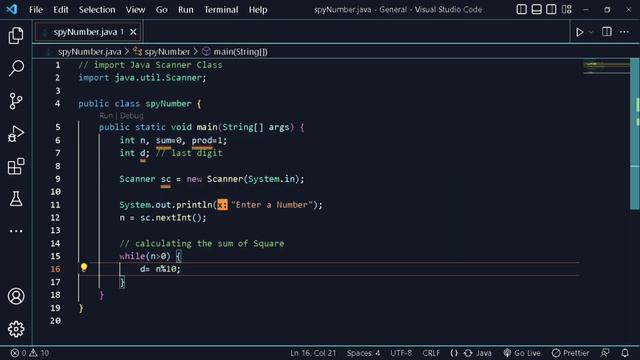This screenshot has height=360, width=640.
Task: Click the VS Code logo icon
Action: pos(12,9)
